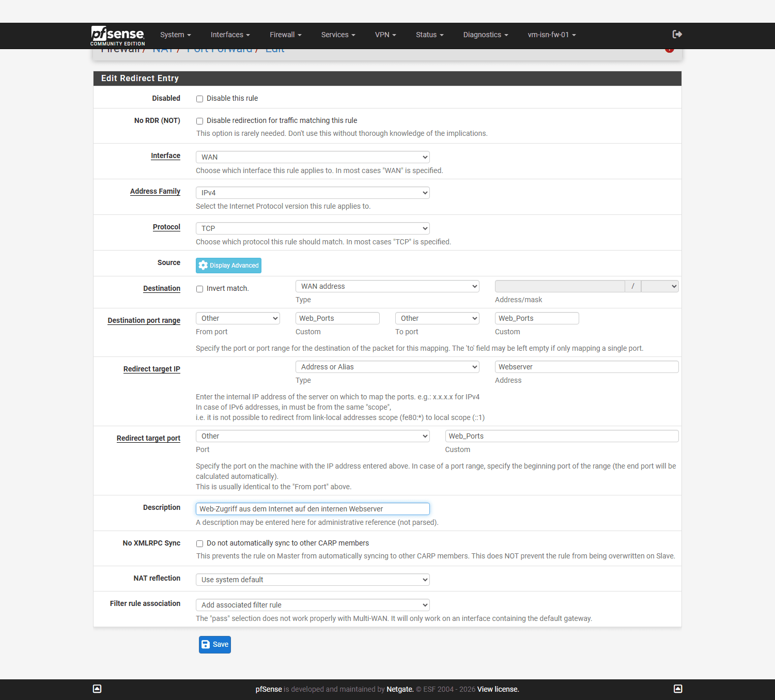Open the VPN menu
The height and width of the screenshot is (700, 775).
tap(385, 35)
